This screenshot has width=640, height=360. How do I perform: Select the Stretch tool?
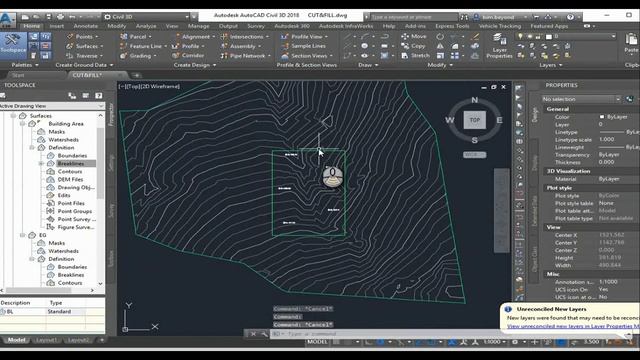(x=416, y=55)
